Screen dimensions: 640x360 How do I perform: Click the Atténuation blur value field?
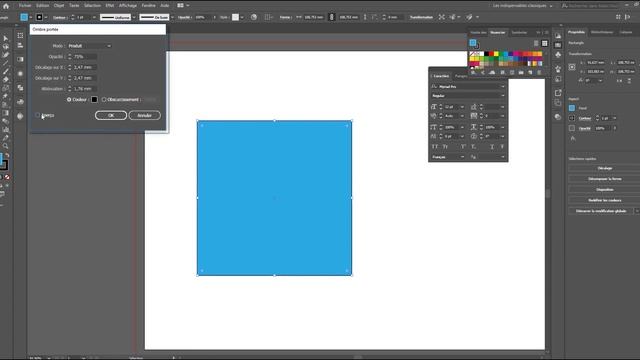[85, 89]
